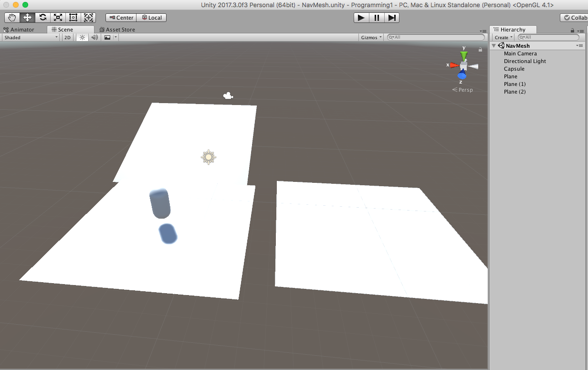Toggle handle rotation Local button

coord(152,18)
